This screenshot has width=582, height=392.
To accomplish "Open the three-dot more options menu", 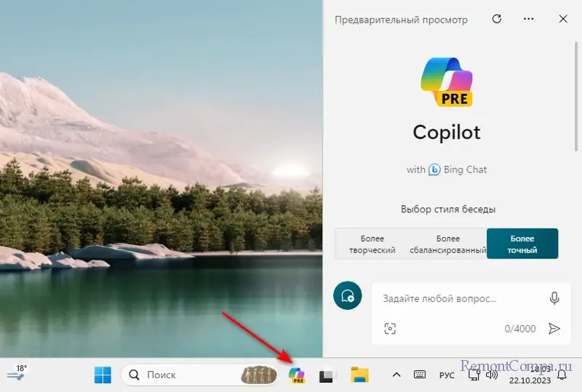I will point(529,20).
